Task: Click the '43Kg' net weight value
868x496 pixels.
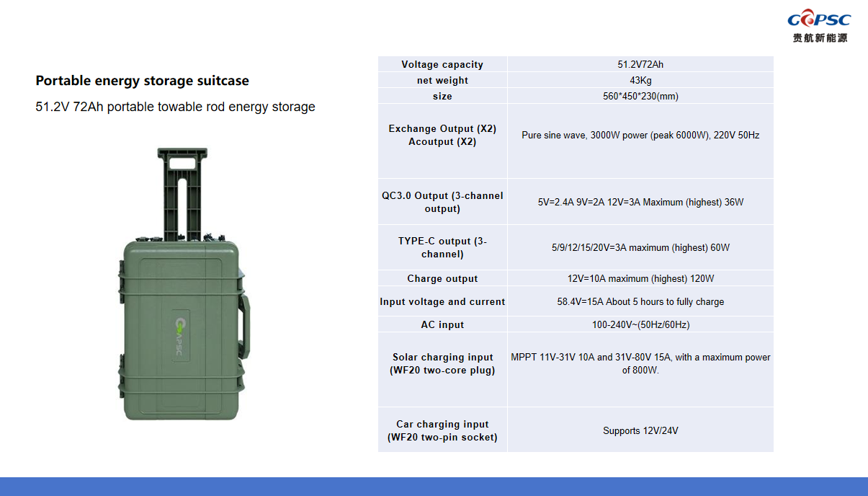Action: tap(640, 81)
